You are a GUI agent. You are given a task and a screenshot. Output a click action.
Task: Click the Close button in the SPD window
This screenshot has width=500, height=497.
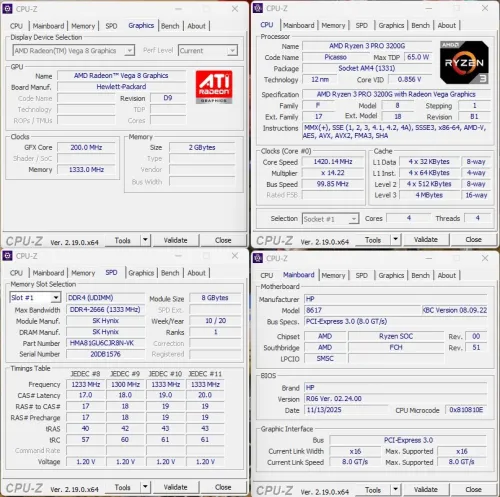(x=223, y=487)
